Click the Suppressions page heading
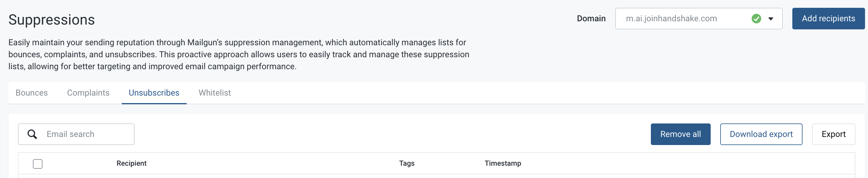The width and height of the screenshot is (868, 178). tap(51, 19)
